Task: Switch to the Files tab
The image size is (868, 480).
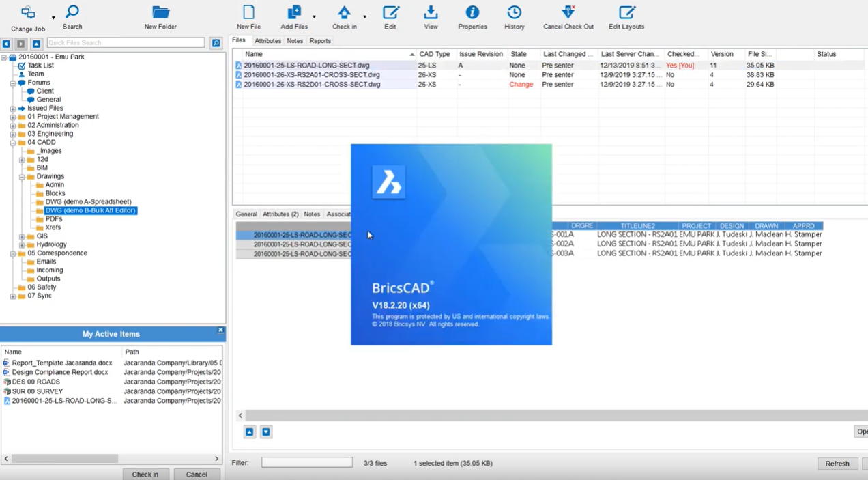Action: [239, 40]
